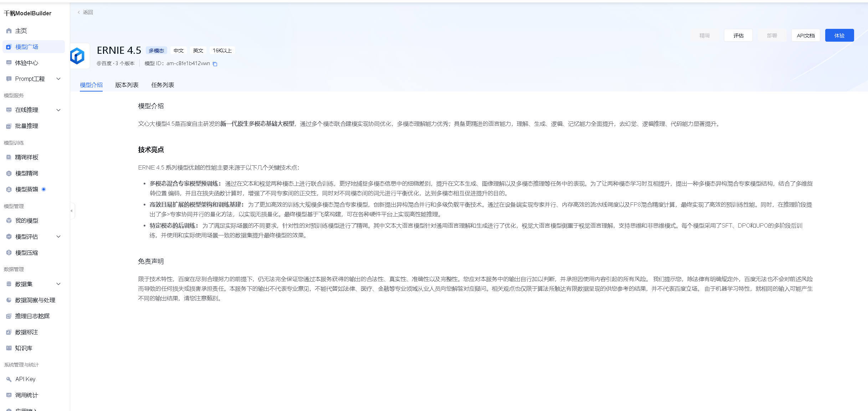
Task: Expand the Prompt工程 submenu chevron
Action: pyautogui.click(x=59, y=79)
